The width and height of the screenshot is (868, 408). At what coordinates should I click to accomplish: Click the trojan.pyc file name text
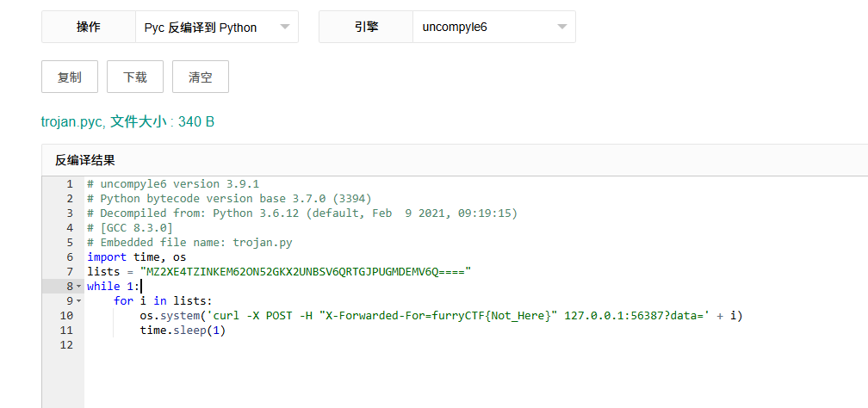(72, 121)
